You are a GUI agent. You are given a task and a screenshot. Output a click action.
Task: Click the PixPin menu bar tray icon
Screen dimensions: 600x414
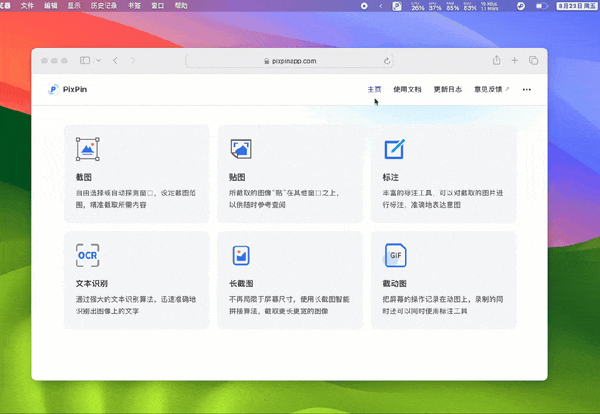(397, 6)
